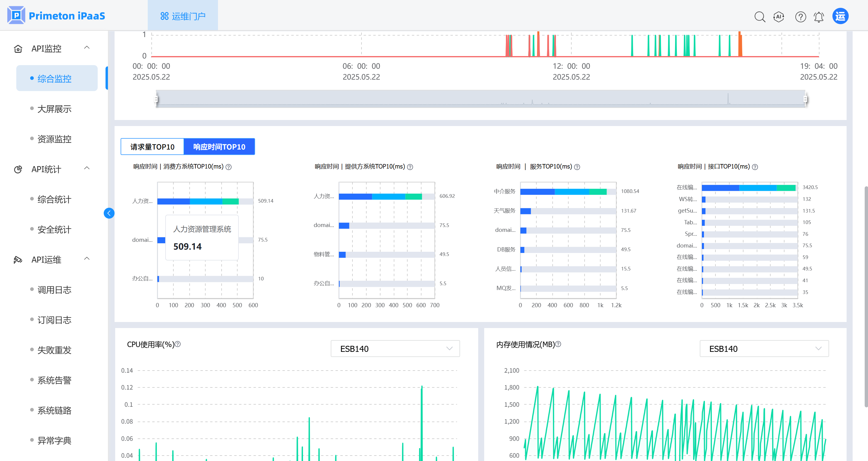Click help icon beside CPU使用率(%)
This screenshot has height=461, width=868.
tap(178, 344)
